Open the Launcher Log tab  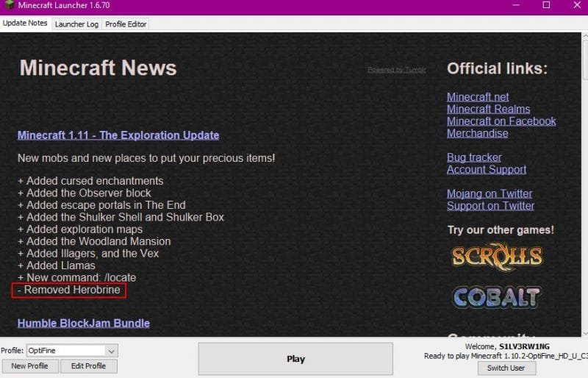coord(76,24)
